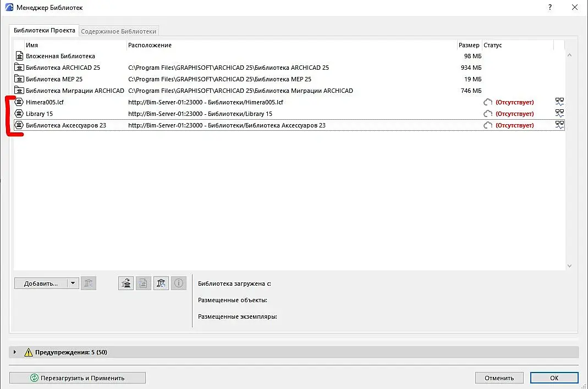The width and height of the screenshot is (588, 389).
Task: Select the Библиотека ARCHICAD 25 row
Action: 289,68
